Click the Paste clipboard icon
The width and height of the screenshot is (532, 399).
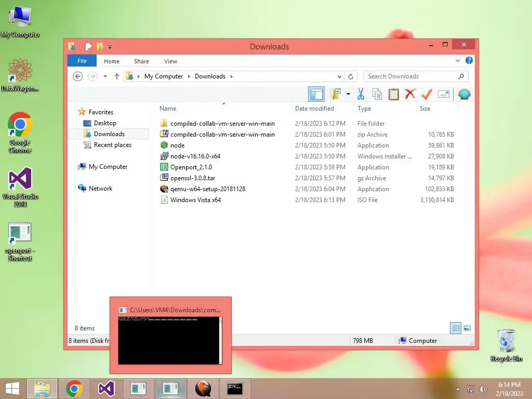(x=394, y=94)
